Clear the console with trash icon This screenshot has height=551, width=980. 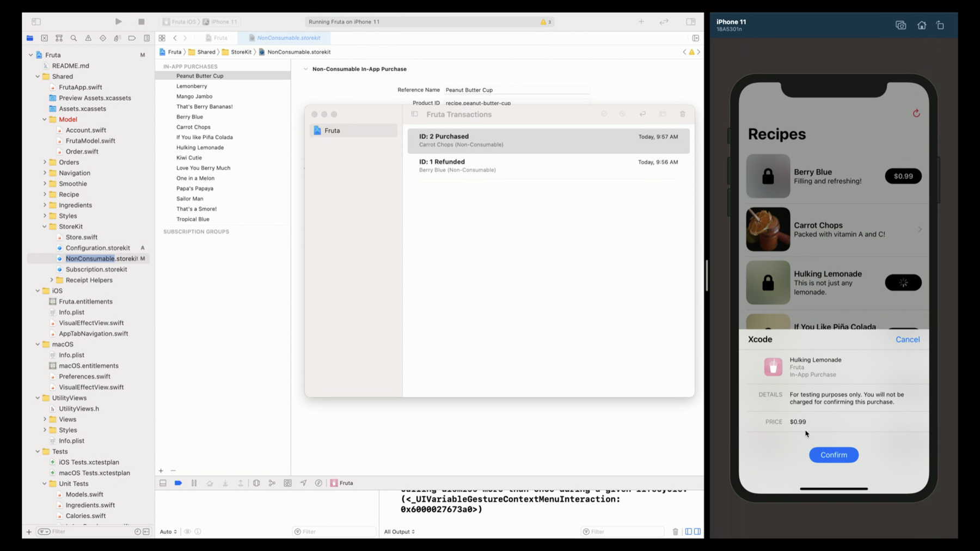[676, 531]
